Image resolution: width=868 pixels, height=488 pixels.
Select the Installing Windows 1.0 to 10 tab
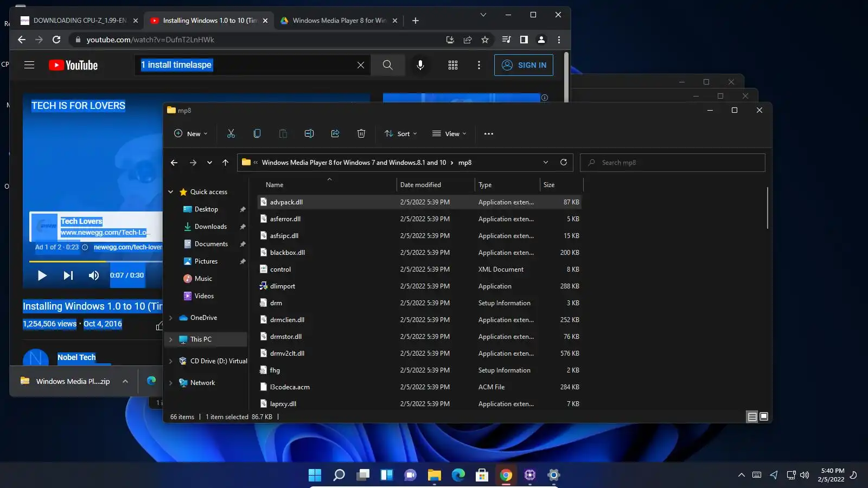[x=209, y=21]
